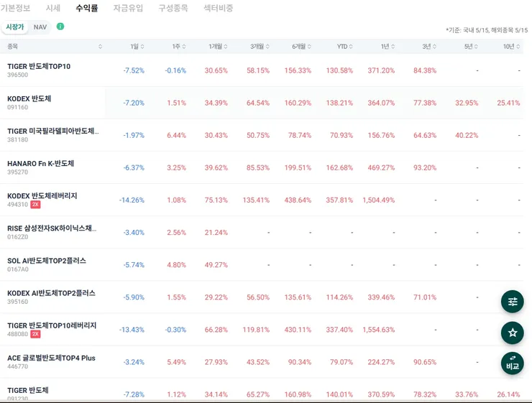Open the 구성종목 tab
The height and width of the screenshot is (403, 532).
click(x=173, y=8)
